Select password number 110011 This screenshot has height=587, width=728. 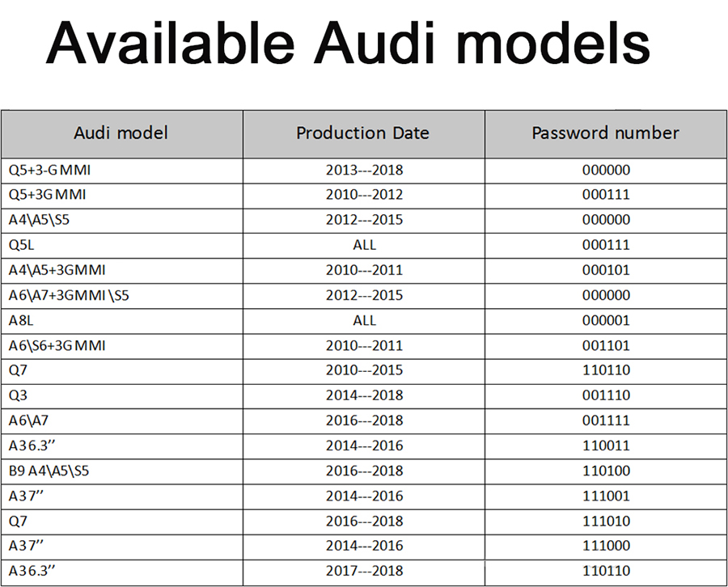click(606, 446)
